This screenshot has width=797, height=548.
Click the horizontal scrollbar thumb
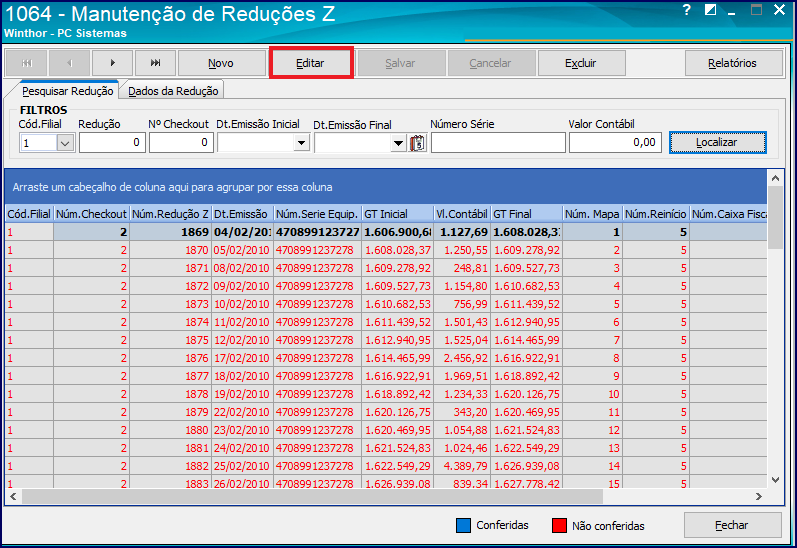pos(312,496)
